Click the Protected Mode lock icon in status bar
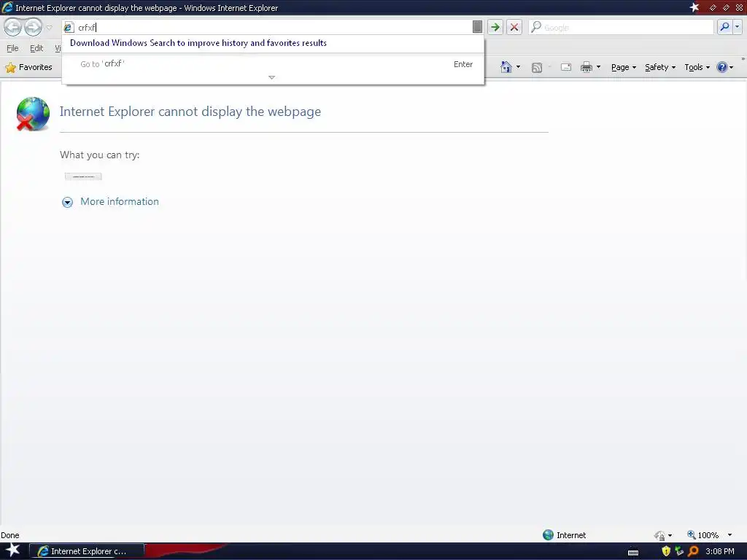The width and height of the screenshot is (747, 560). [x=659, y=536]
